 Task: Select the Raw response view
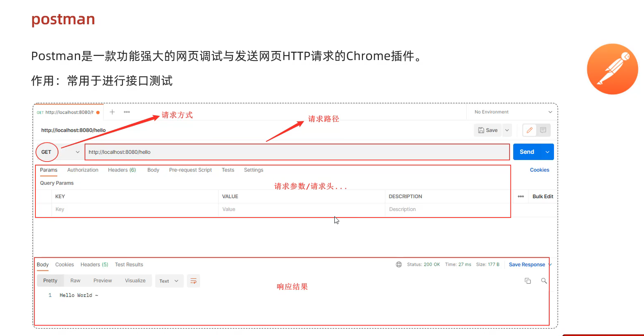click(x=75, y=280)
